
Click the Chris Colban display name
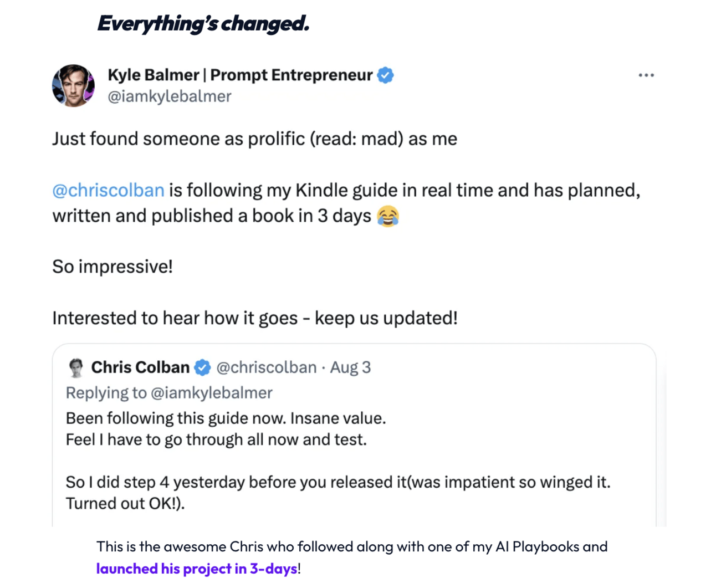[x=140, y=367]
